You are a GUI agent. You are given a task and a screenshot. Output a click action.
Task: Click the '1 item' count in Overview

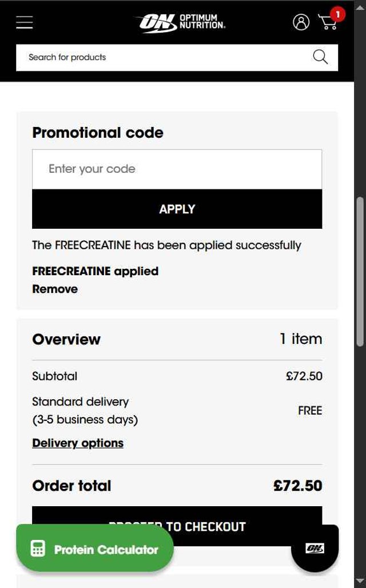[x=301, y=339]
